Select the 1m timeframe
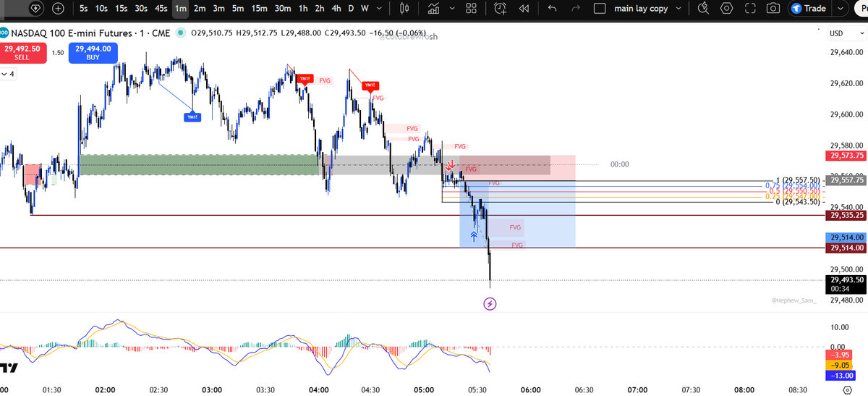 (181, 9)
